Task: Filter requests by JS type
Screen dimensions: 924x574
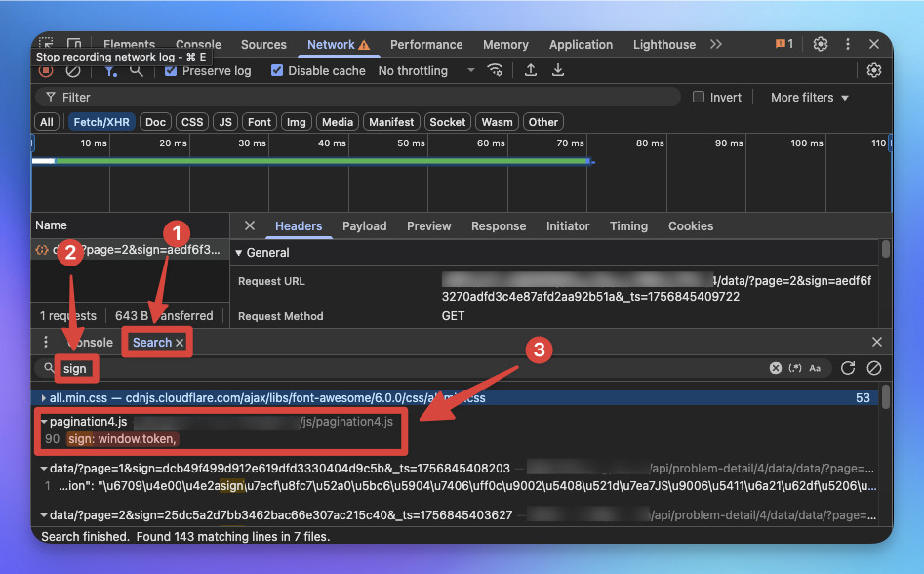Action: click(x=225, y=122)
